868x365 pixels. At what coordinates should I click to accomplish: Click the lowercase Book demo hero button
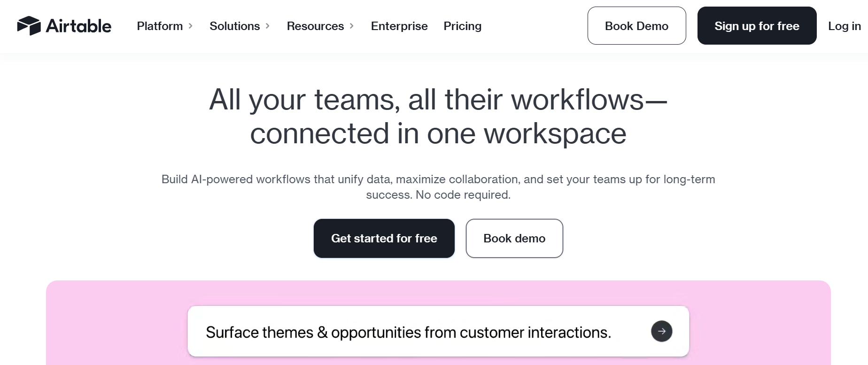514,238
